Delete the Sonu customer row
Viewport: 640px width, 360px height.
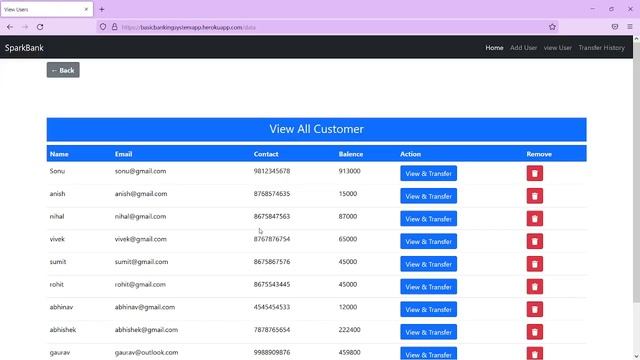535,173
